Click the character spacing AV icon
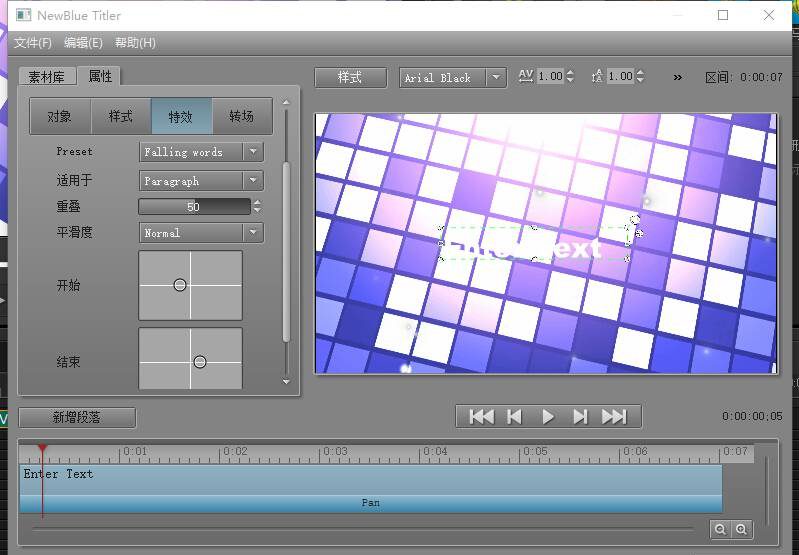Image resolution: width=799 pixels, height=555 pixels. [x=525, y=76]
